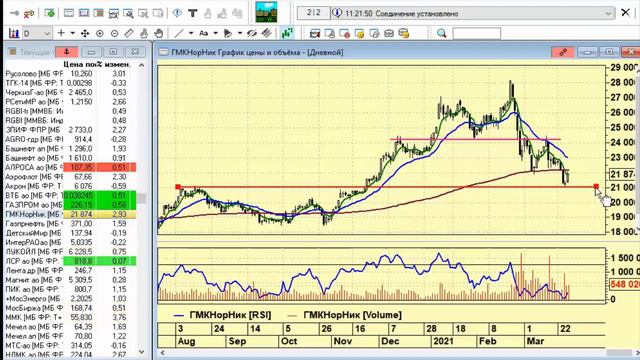Select Аэрофлот row in quotes table

70,177
